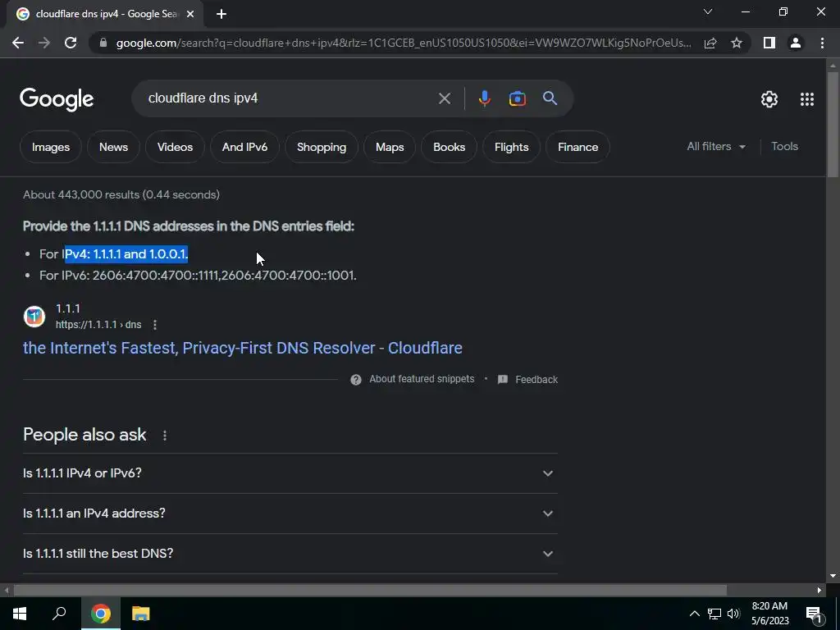840x630 pixels.
Task: Open the clock and date flyout
Action: 769,614
